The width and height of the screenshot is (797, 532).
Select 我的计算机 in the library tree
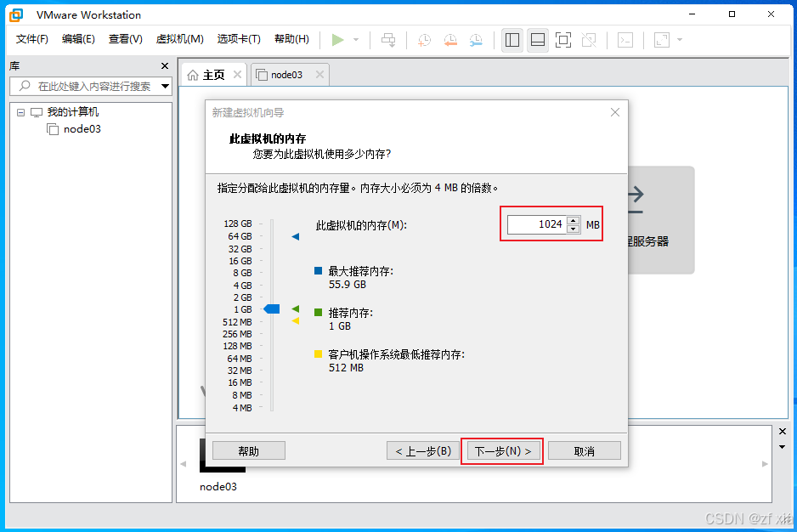click(x=73, y=112)
